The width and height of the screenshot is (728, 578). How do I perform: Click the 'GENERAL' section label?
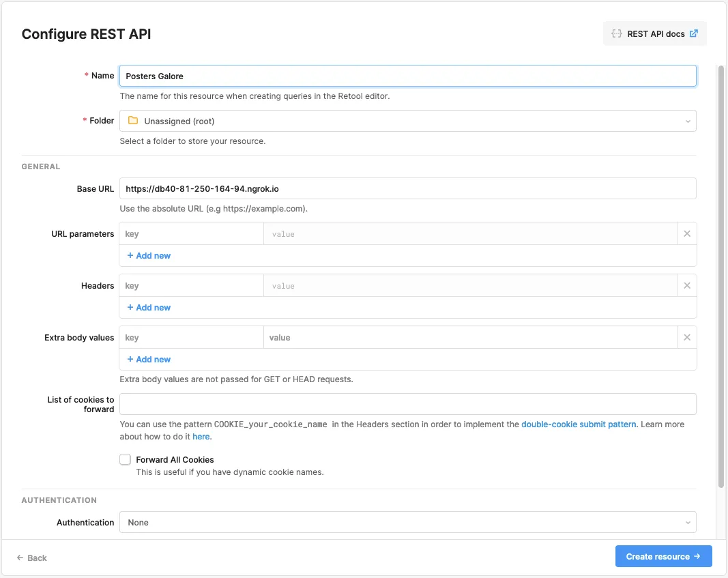pyautogui.click(x=41, y=167)
